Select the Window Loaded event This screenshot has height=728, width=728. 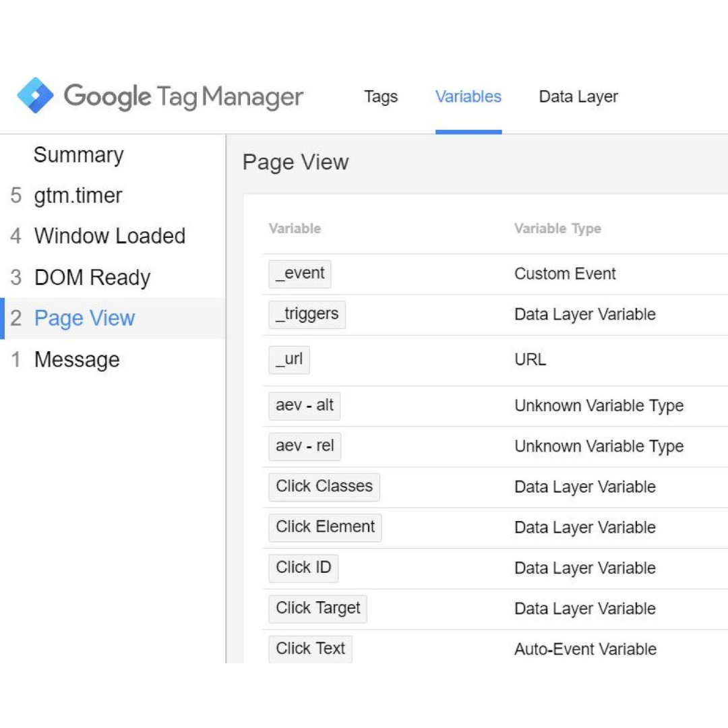point(113,236)
